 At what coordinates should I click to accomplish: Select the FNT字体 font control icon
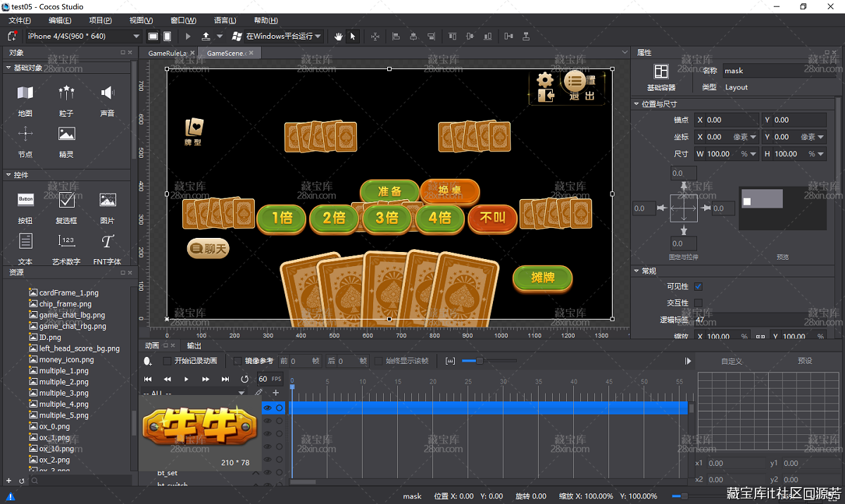pos(107,241)
